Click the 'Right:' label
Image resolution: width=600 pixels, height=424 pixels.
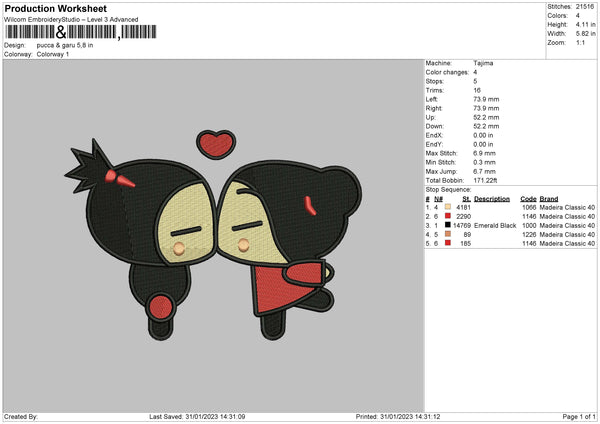[434, 108]
